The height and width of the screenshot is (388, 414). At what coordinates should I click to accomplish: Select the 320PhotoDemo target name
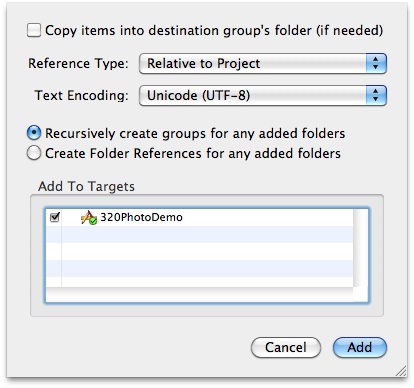click(x=141, y=217)
